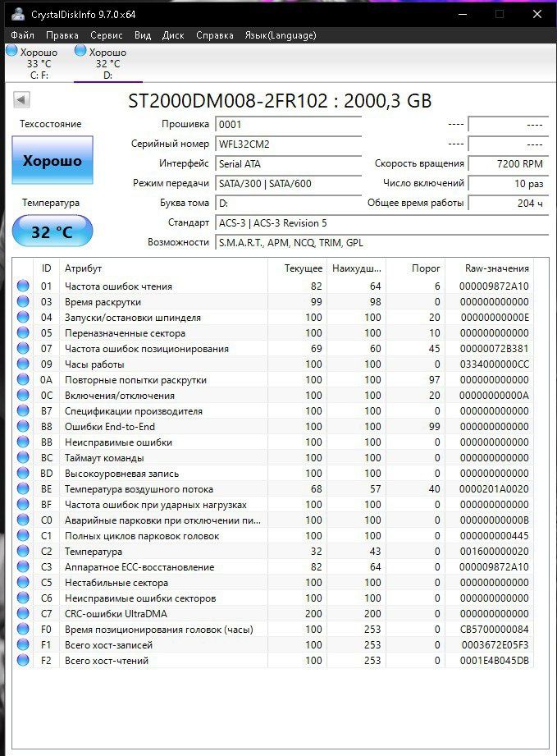Click the previous disk arrow button
This screenshot has width=557, height=756.
pyautogui.click(x=21, y=100)
